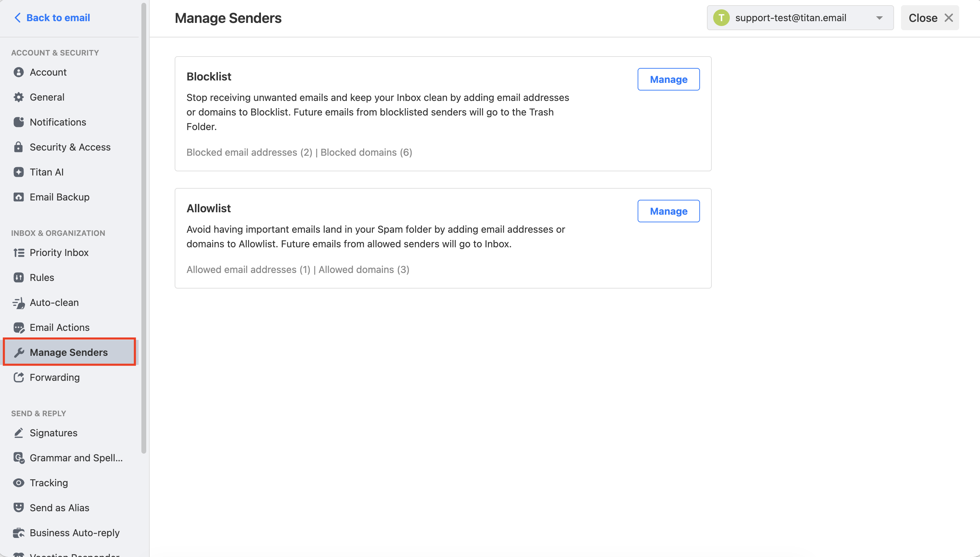Image resolution: width=980 pixels, height=557 pixels.
Task: Click the account dropdown arrow
Action: 880,18
